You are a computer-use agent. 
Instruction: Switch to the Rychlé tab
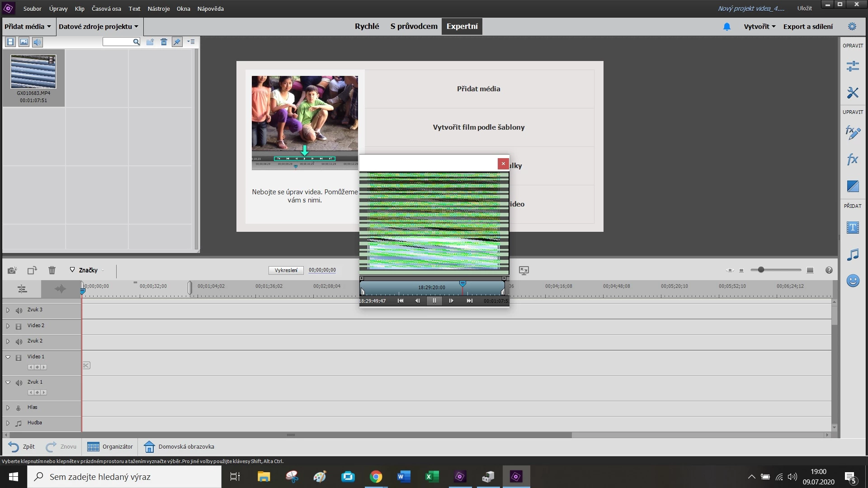point(367,26)
